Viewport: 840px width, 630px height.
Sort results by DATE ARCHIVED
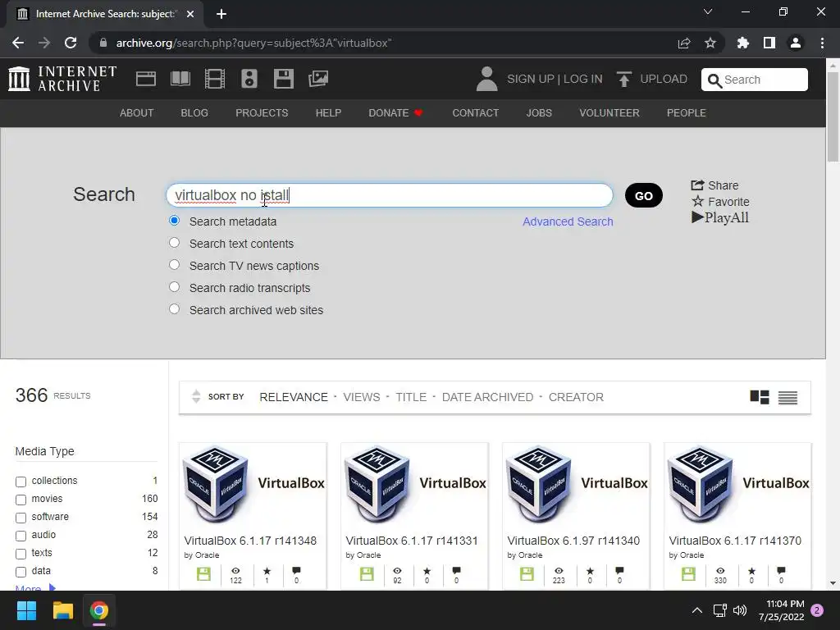tap(487, 397)
